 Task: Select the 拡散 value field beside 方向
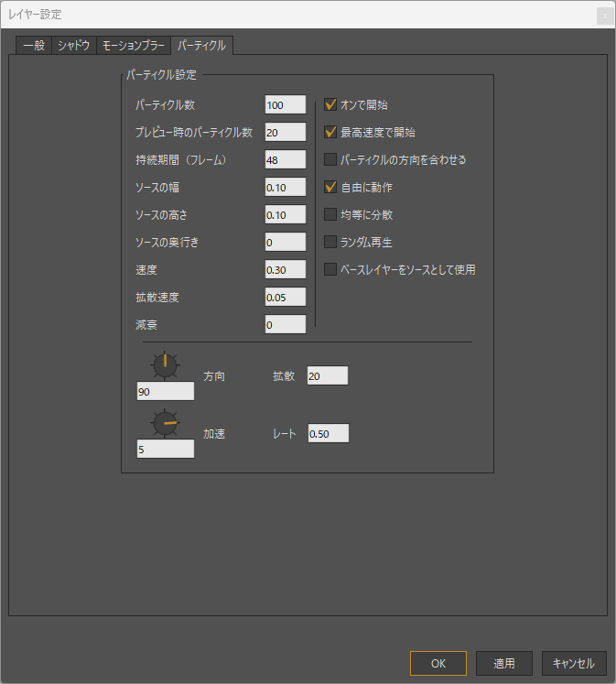coord(328,376)
